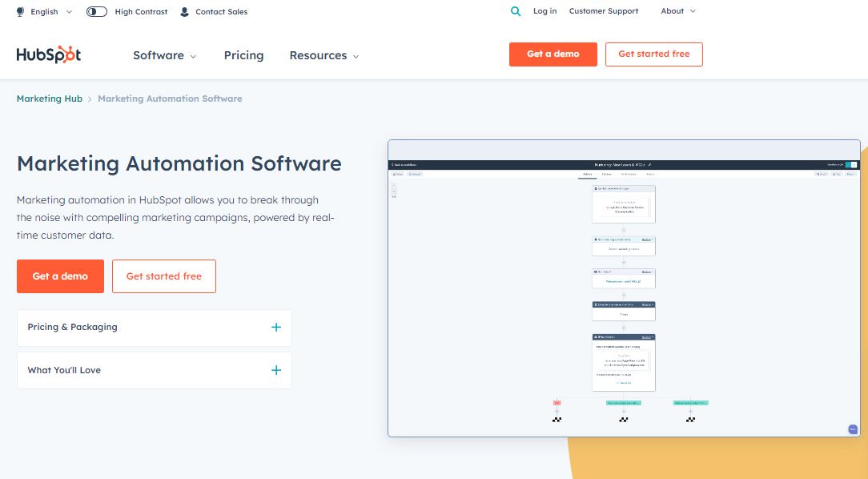This screenshot has width=868, height=479.
Task: Toggle High Contrast switch
Action: click(97, 12)
